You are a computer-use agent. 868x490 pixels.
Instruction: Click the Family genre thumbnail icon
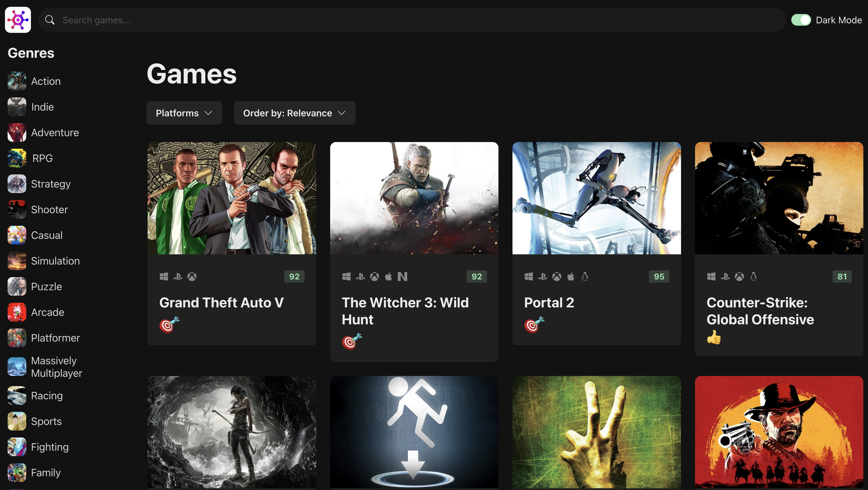17,473
